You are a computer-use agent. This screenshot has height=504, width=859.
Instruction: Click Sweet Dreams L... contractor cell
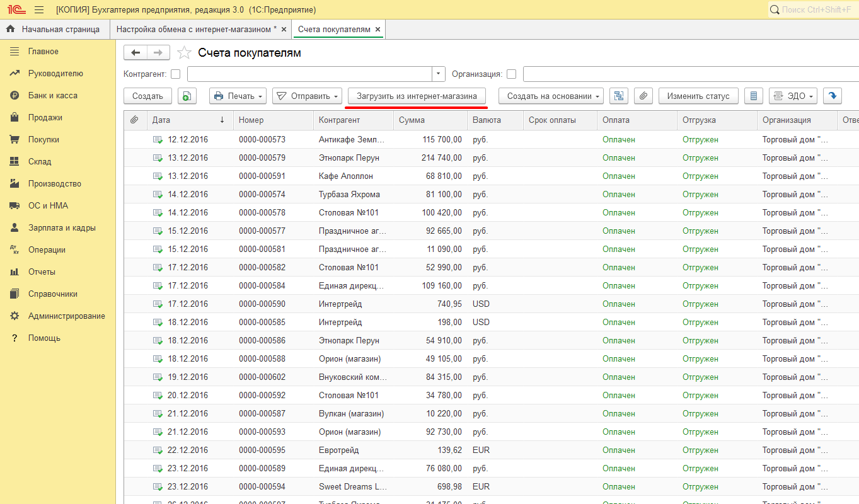pos(353,486)
